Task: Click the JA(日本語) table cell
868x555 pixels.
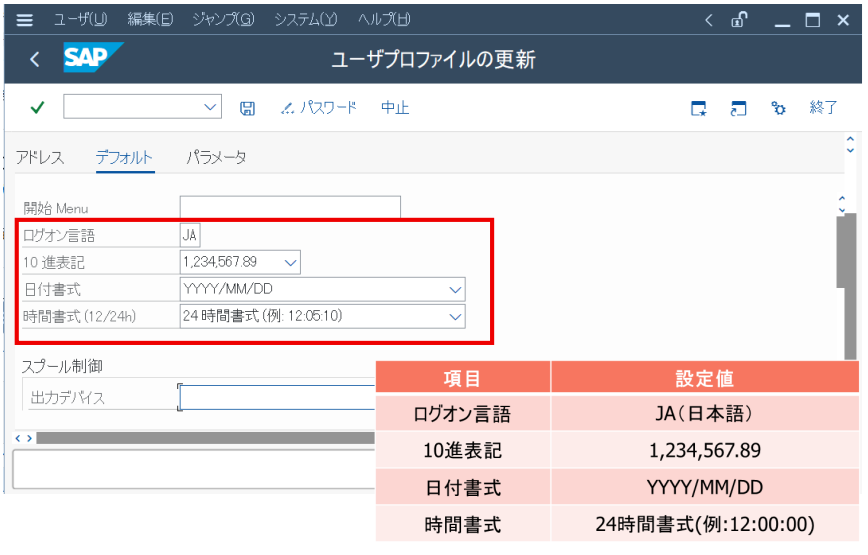Action: tap(704, 413)
